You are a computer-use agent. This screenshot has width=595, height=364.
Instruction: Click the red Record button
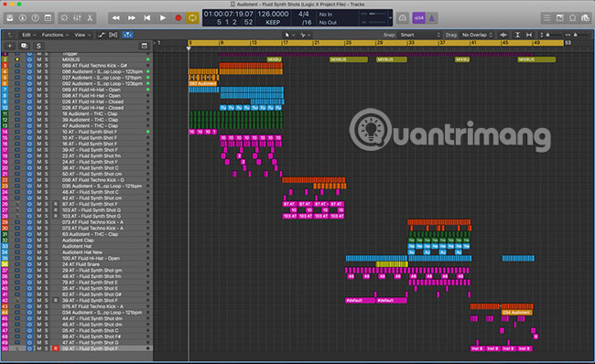pyautogui.click(x=178, y=17)
